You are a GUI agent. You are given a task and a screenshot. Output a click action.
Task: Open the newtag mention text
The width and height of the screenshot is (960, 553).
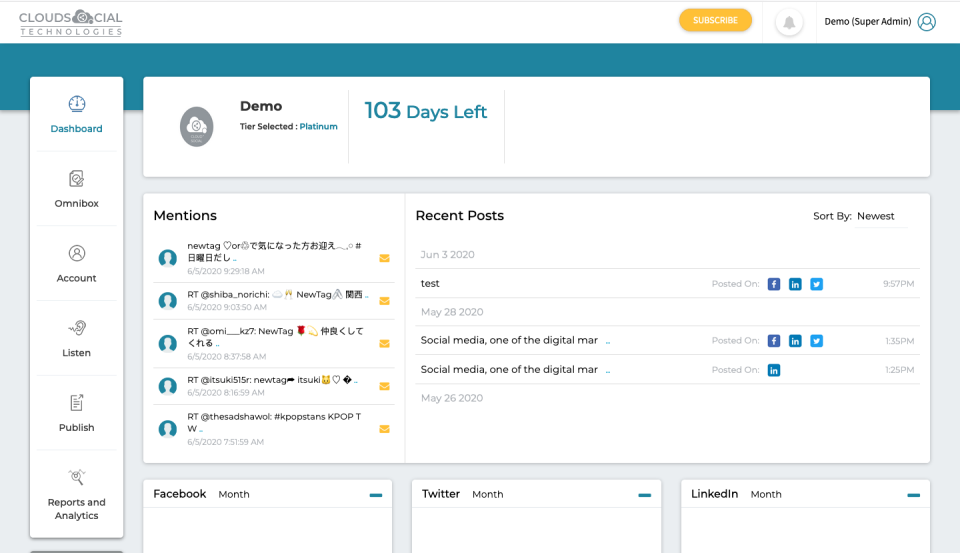click(x=274, y=252)
